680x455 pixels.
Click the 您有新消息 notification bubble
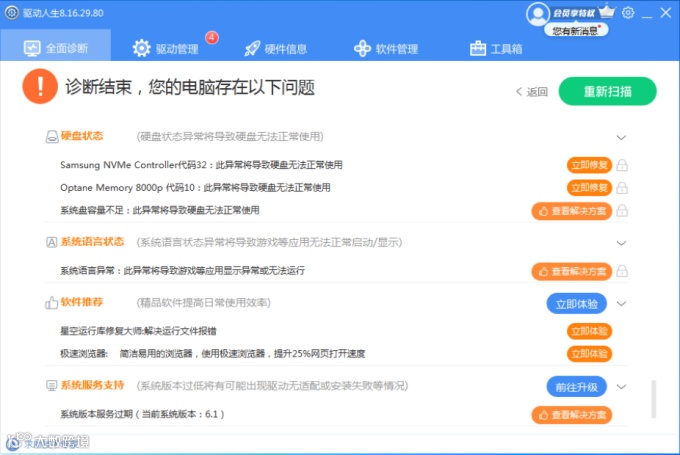(x=576, y=30)
